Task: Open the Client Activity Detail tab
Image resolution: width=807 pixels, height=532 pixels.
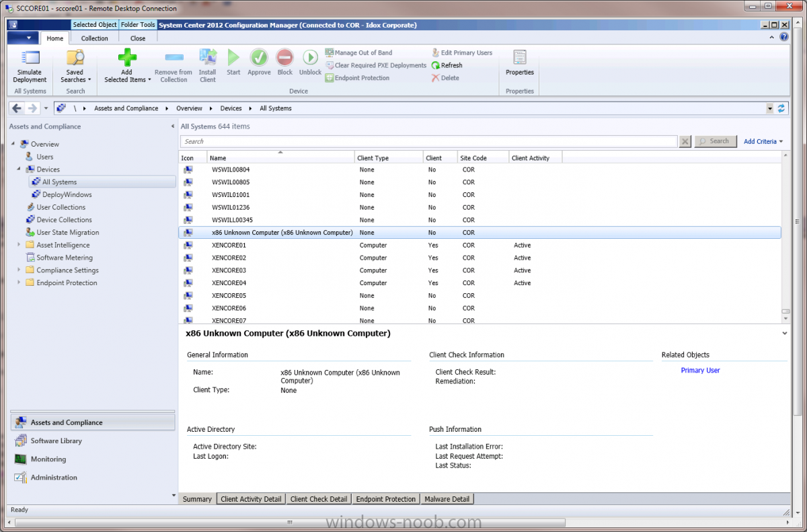Action: click(251, 499)
